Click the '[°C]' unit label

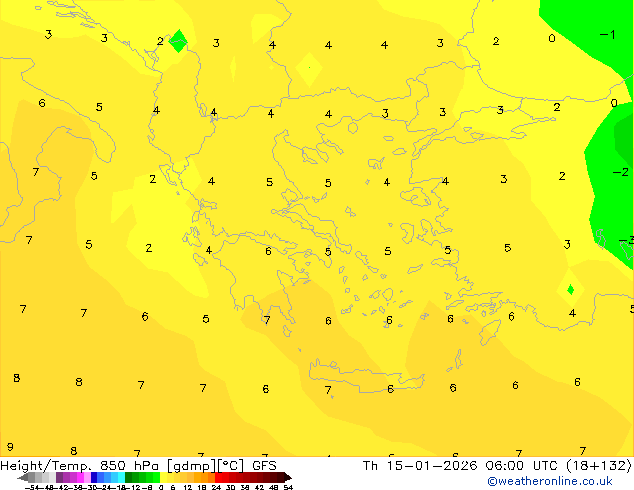[231, 466]
